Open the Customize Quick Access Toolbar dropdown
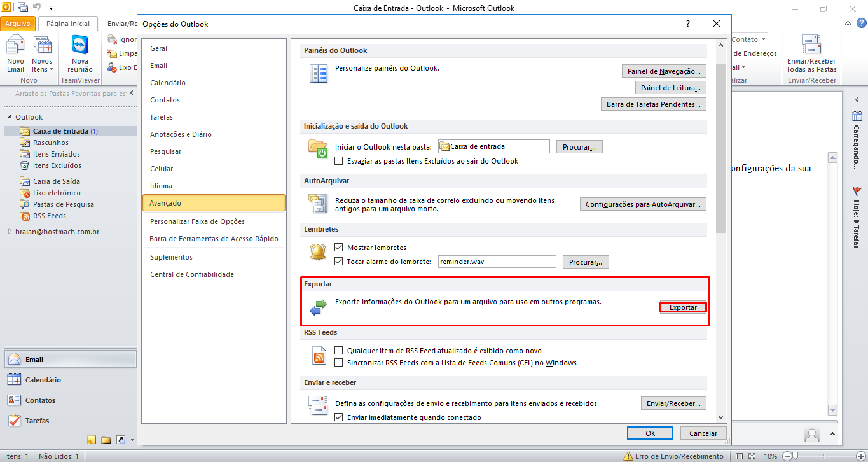The height and width of the screenshot is (462, 868). coord(52,8)
